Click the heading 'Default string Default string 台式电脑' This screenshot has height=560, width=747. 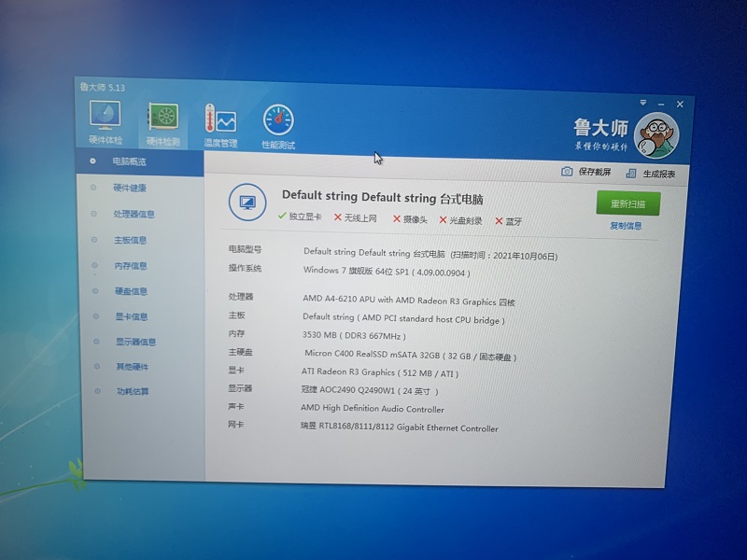point(383,197)
